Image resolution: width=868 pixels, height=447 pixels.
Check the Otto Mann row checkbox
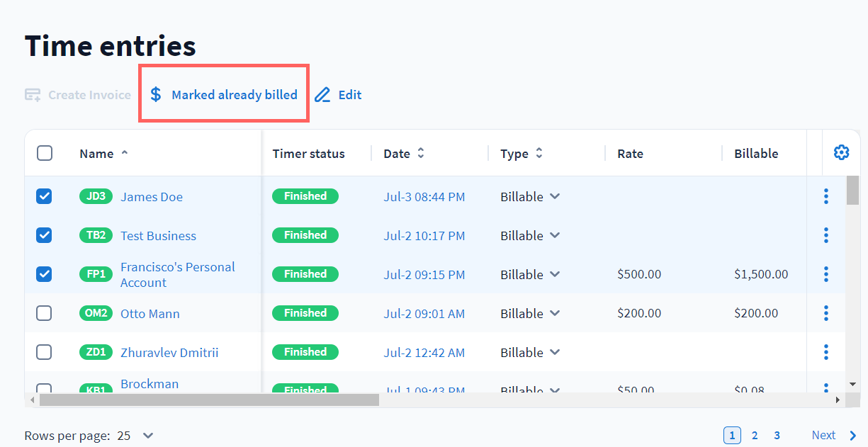click(x=44, y=313)
